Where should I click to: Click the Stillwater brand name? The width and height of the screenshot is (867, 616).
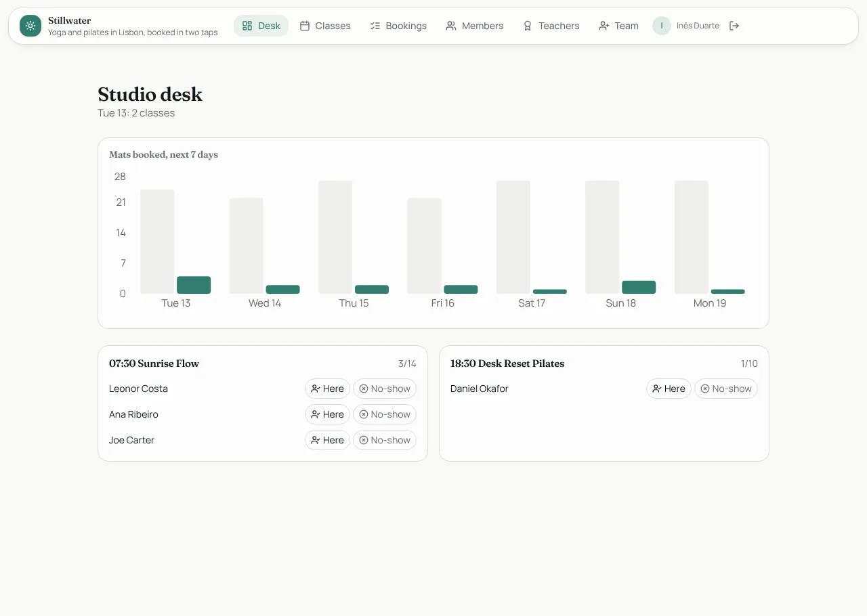69,20
